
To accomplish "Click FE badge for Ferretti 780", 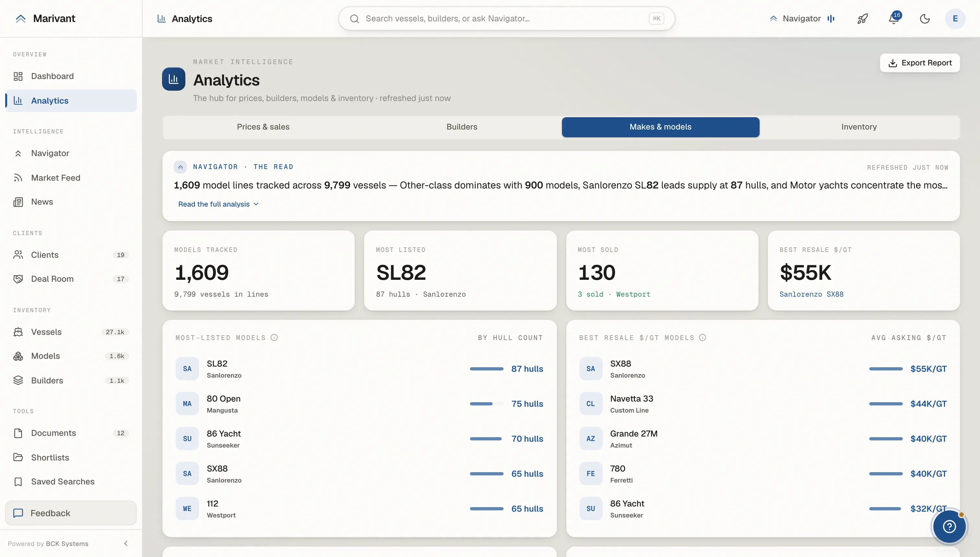I will [x=591, y=473].
